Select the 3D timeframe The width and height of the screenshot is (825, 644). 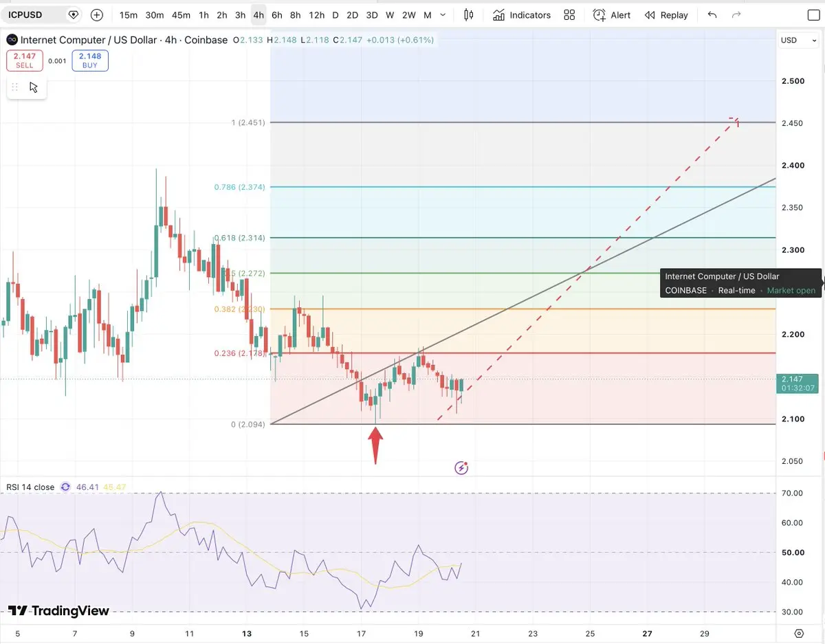[372, 15]
